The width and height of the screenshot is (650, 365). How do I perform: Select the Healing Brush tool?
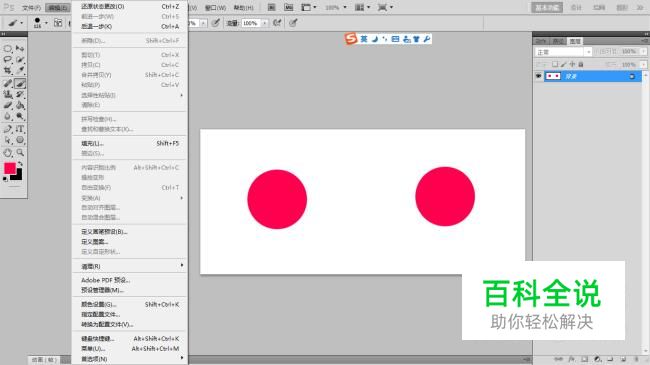7,83
